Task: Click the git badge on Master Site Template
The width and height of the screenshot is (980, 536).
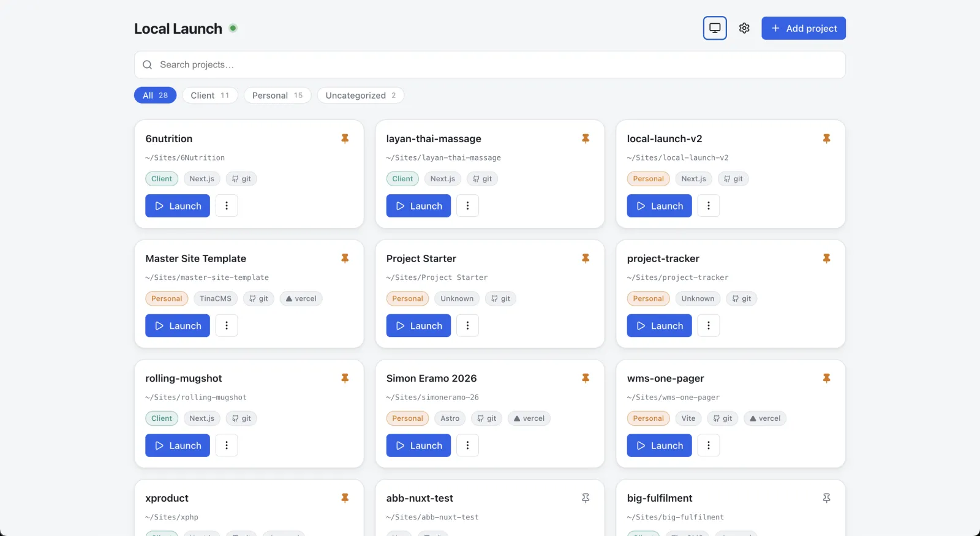Action: pos(258,299)
